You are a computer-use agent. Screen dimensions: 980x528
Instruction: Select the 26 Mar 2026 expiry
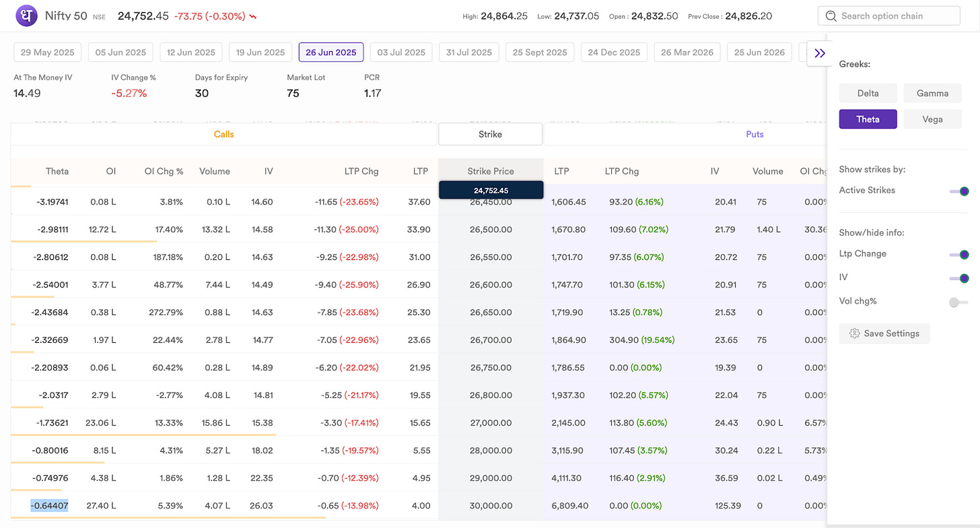(x=687, y=53)
